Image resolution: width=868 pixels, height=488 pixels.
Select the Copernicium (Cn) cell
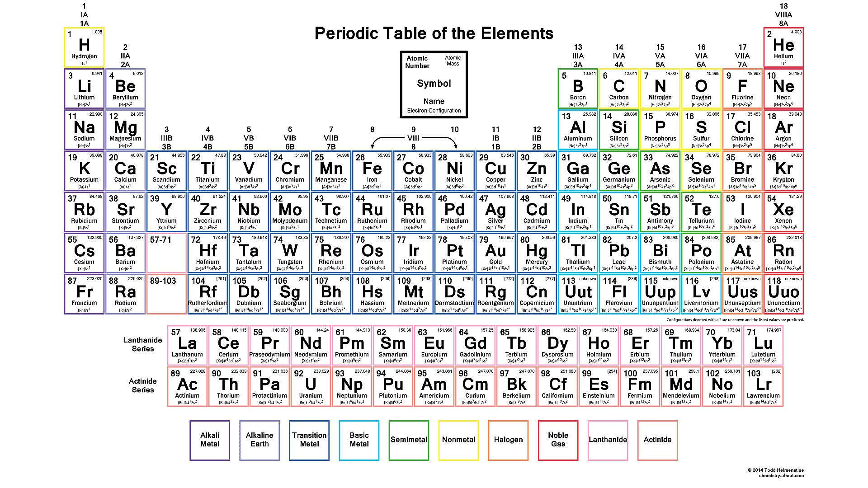click(x=537, y=294)
